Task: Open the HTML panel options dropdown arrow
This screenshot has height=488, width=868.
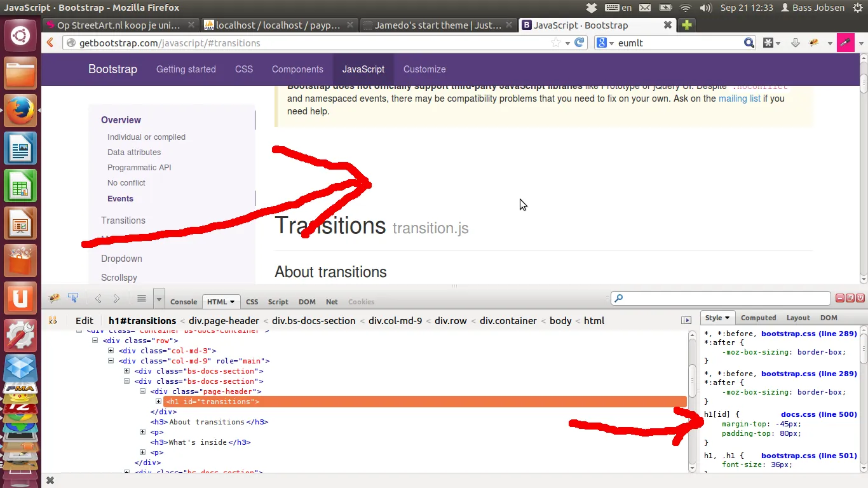Action: (x=232, y=302)
